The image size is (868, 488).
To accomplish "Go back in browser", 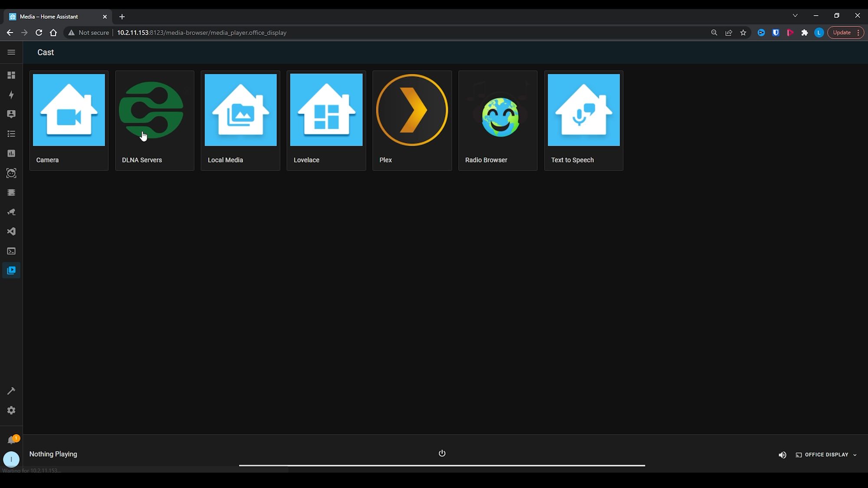I will (10, 33).
